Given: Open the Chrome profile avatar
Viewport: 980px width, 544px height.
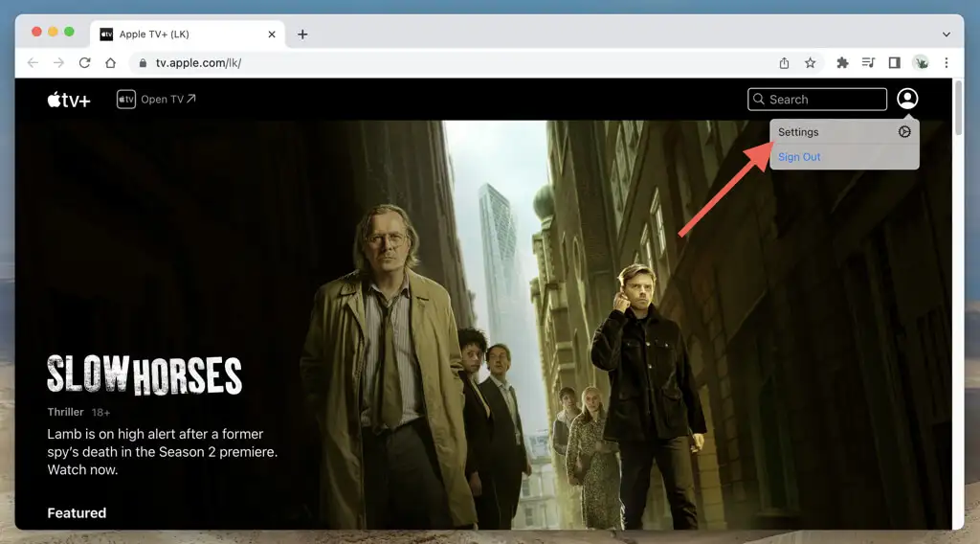Looking at the screenshot, I should point(921,62).
